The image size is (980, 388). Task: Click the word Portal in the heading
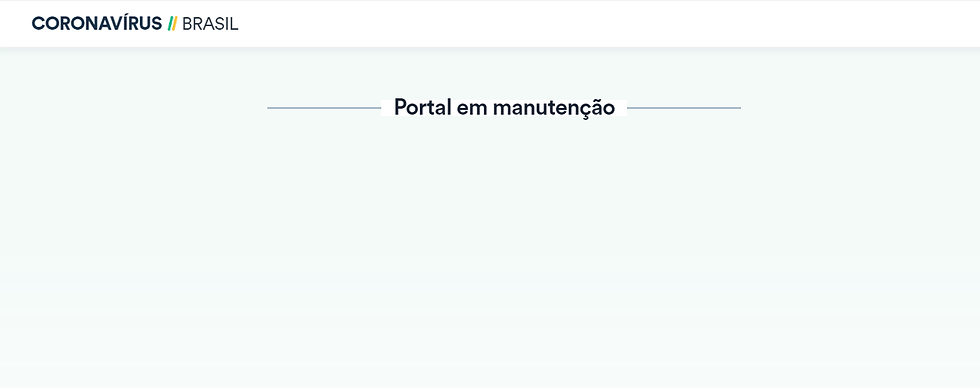[422, 107]
